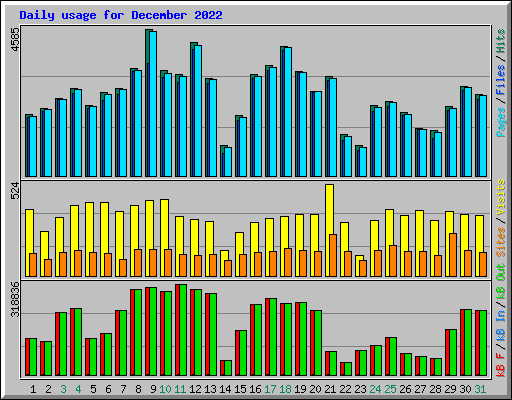Click the 'Visits' legend label
The height and width of the screenshot is (400, 512).
click(501, 197)
